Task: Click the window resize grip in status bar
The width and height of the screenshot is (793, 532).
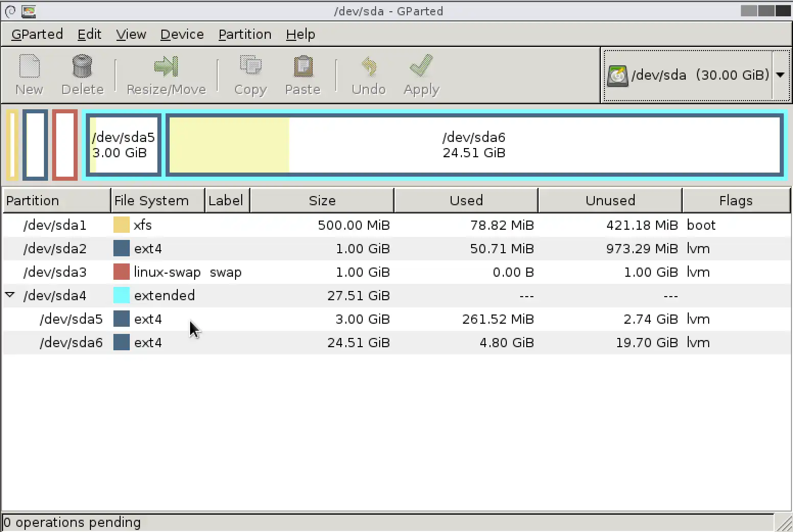Action: click(x=783, y=522)
